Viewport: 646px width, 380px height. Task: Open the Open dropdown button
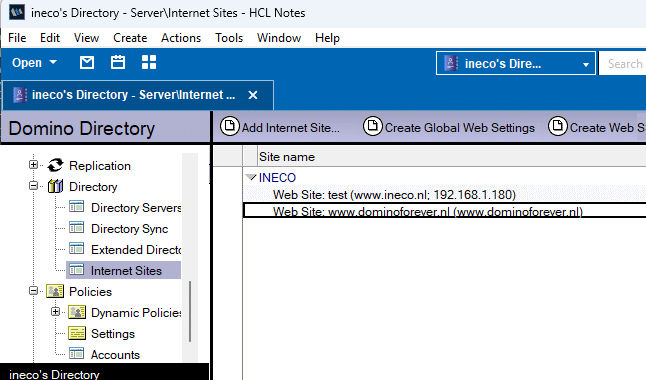(34, 63)
